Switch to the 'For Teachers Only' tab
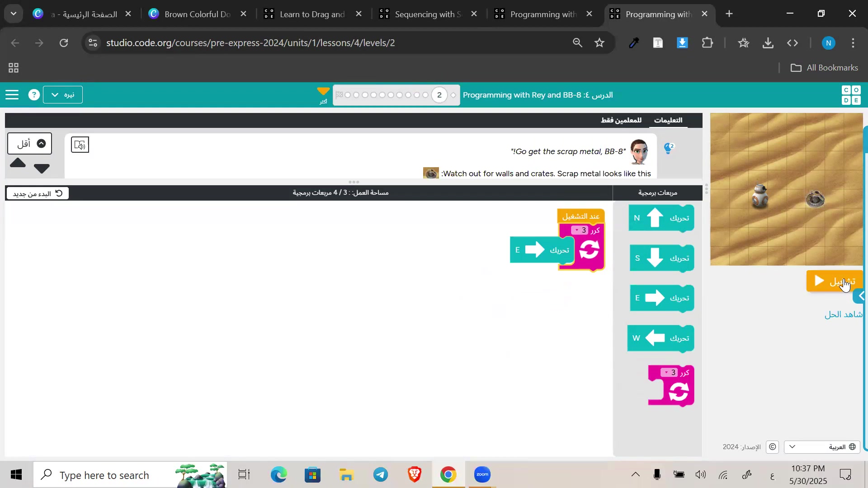Image resolution: width=868 pixels, height=488 pixels. (x=621, y=120)
